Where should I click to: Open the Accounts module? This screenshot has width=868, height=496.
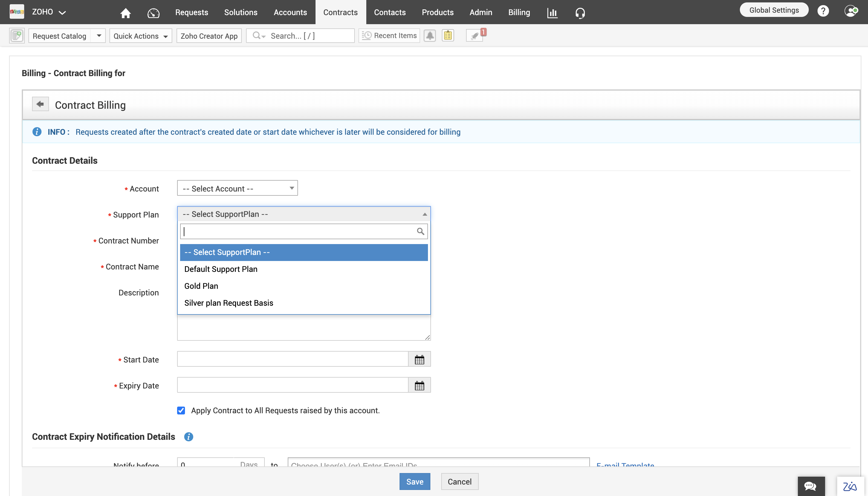tap(289, 12)
